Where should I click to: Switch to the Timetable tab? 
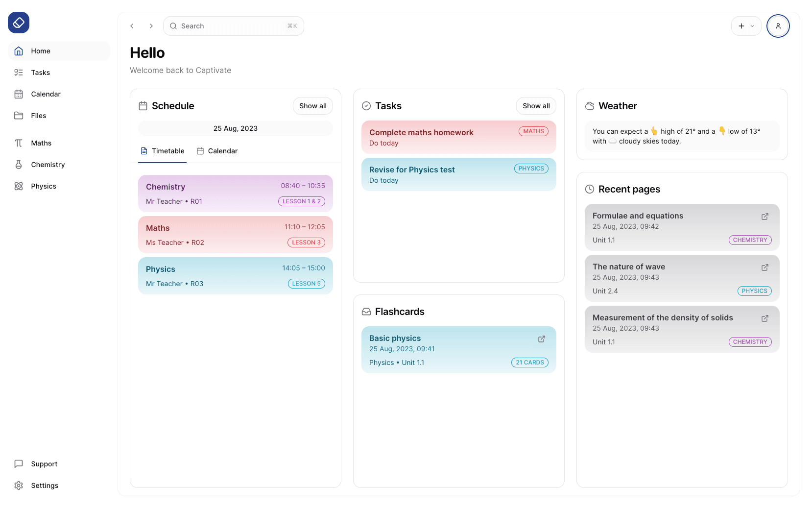tap(162, 151)
